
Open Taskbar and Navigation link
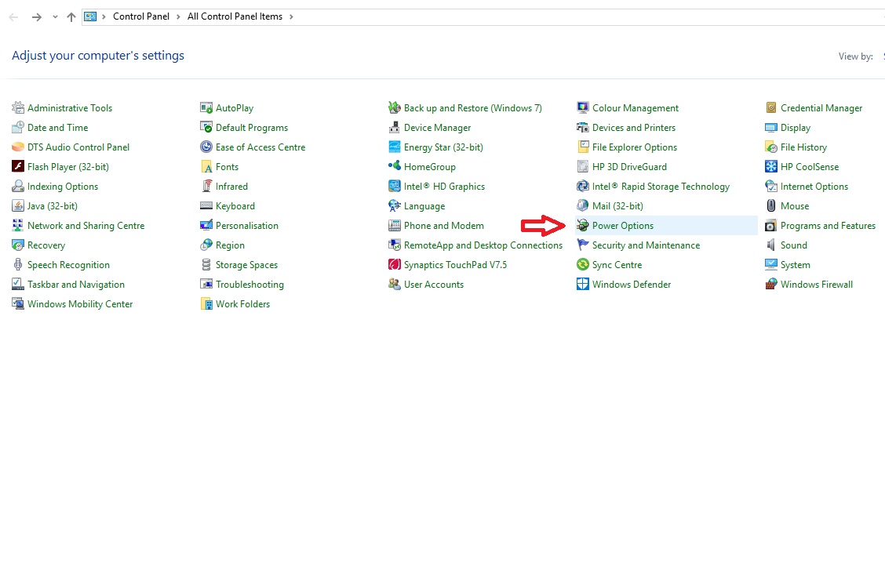point(76,285)
